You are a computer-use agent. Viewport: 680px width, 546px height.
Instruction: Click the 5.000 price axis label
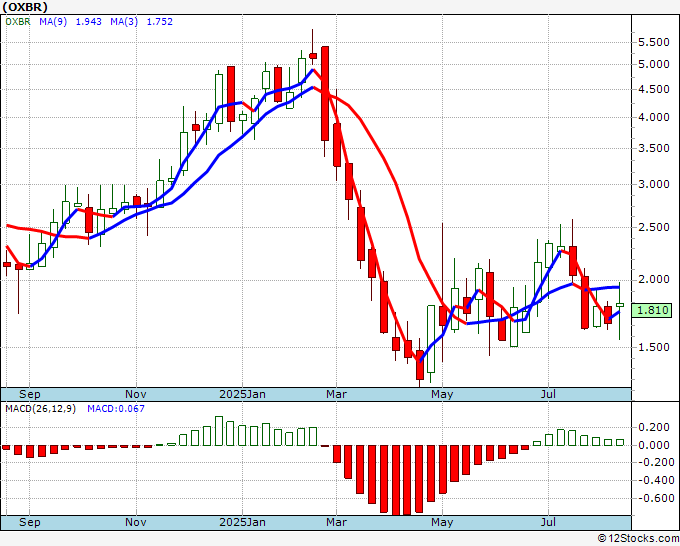click(x=654, y=65)
